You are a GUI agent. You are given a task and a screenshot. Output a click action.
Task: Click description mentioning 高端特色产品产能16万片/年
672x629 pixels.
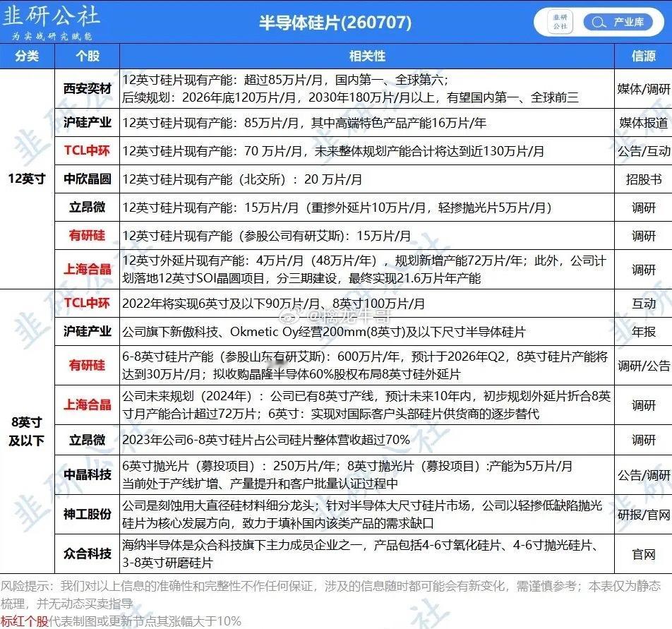coord(304,123)
